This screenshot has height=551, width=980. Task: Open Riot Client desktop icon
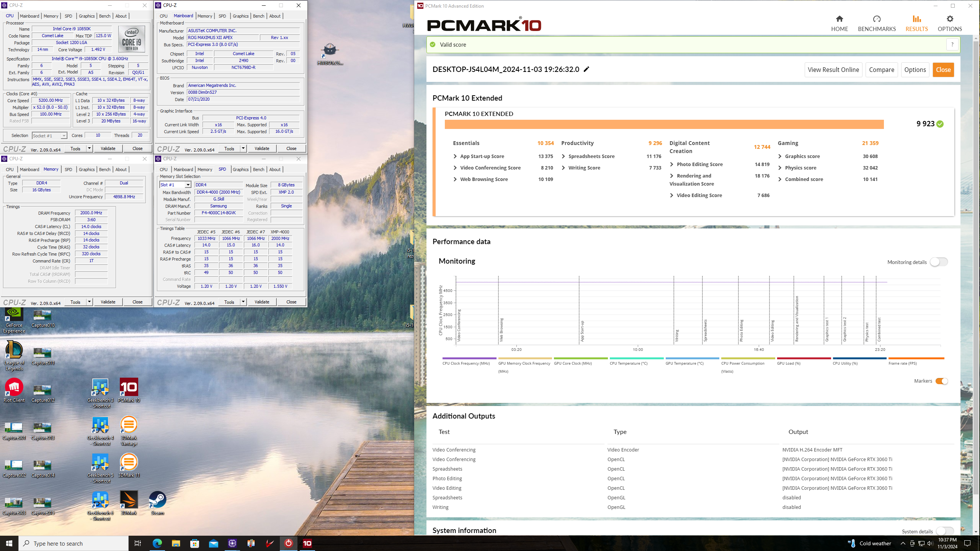[14, 390]
